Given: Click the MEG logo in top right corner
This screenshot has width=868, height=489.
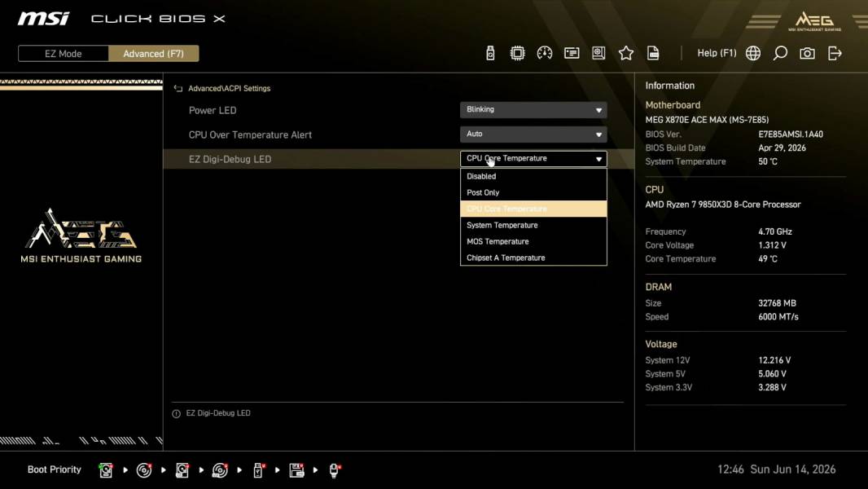Looking at the screenshot, I should [x=814, y=21].
